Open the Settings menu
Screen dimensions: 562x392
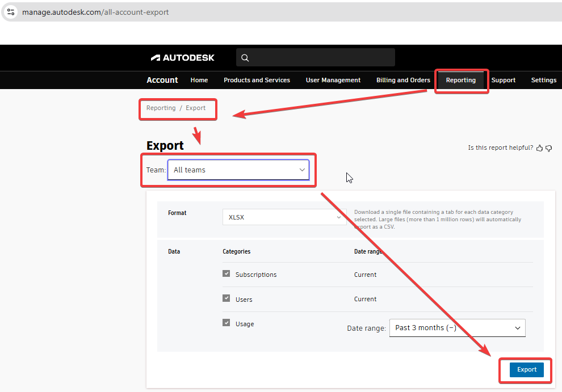(x=544, y=80)
